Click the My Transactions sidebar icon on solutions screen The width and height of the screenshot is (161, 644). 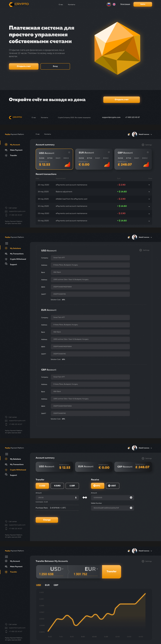(6, 254)
